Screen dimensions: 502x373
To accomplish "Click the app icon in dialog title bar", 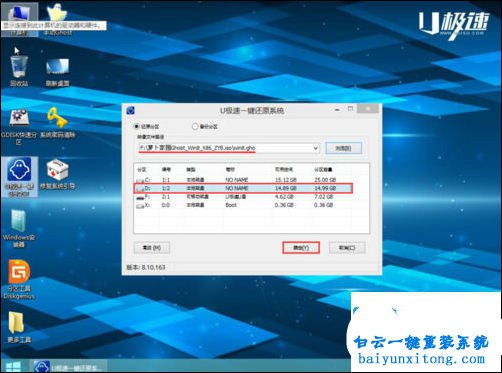I will tap(130, 110).
